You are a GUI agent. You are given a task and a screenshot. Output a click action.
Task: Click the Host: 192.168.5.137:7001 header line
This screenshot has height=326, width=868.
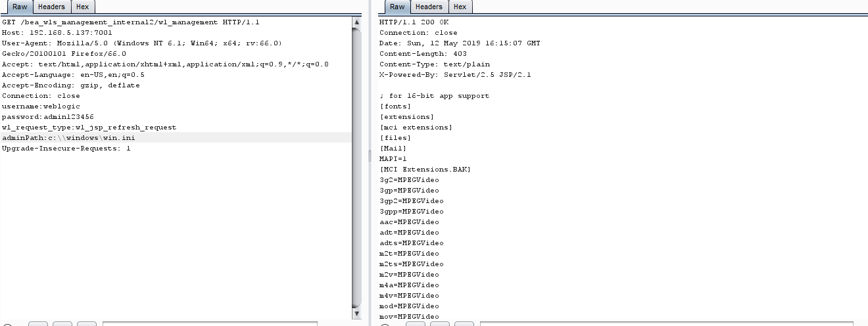[x=57, y=32]
